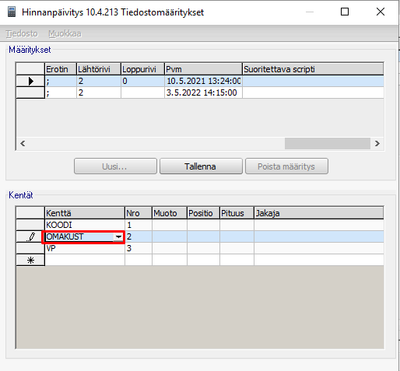Open the Tiedosto menu

(22, 34)
